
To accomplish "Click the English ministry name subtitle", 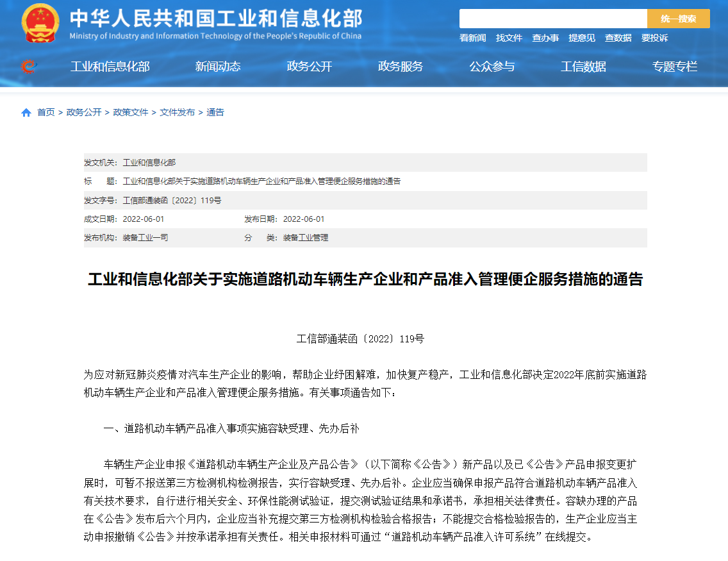I will 215,36.
